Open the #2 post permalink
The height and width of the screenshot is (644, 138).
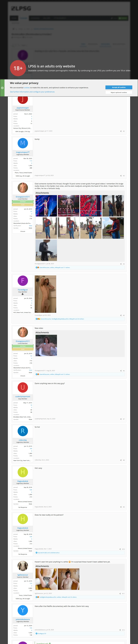pyautogui.click(x=124, y=131)
